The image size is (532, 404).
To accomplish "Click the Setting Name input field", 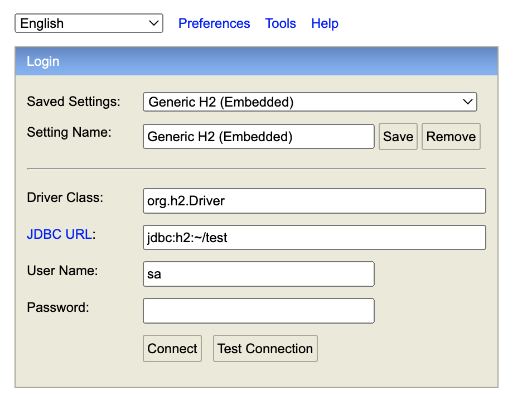I will 259,137.
